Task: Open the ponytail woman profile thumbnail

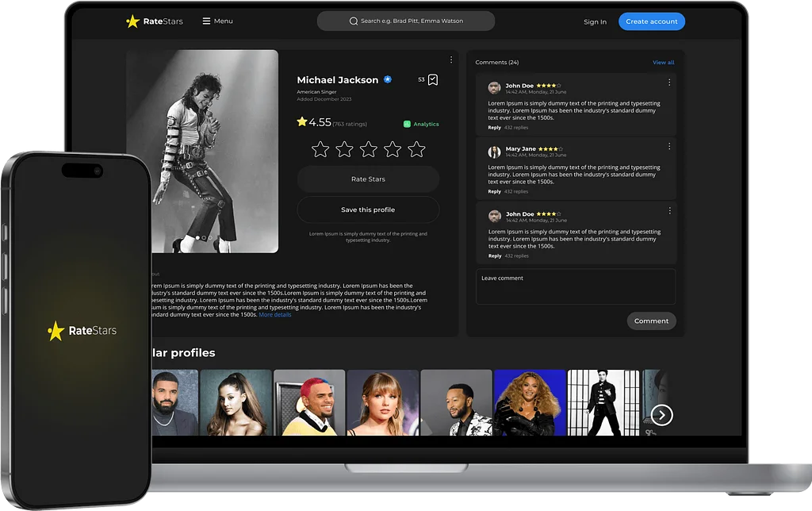Action: point(236,402)
